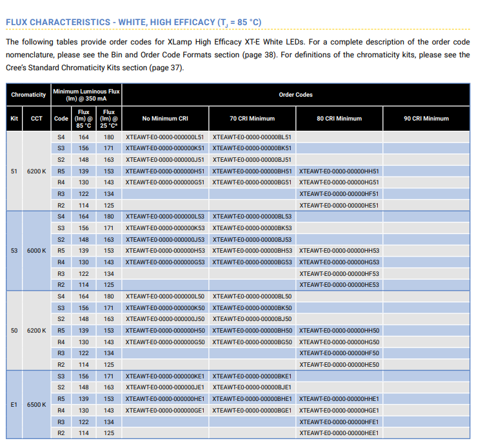This screenshot has width=483, height=448.
Task: Select order code XTEAWT-E0-0000-00000HH53
Action: coord(339,251)
